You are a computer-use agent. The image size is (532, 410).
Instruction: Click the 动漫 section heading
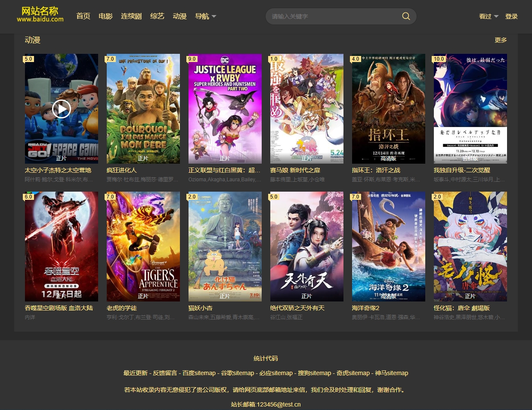pyautogui.click(x=33, y=40)
